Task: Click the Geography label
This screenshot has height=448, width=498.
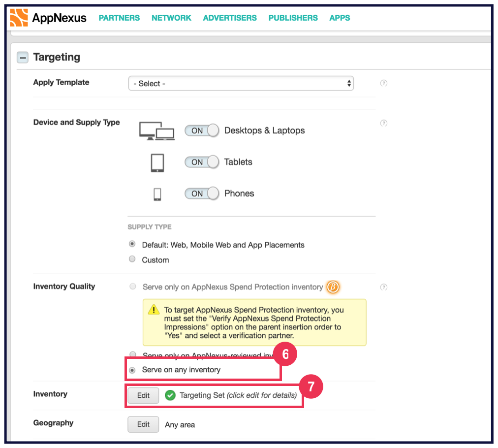Action: point(53,423)
